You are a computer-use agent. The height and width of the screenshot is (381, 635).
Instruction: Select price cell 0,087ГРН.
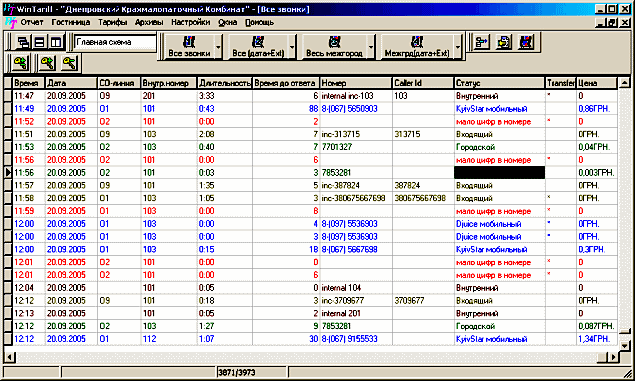(597, 326)
